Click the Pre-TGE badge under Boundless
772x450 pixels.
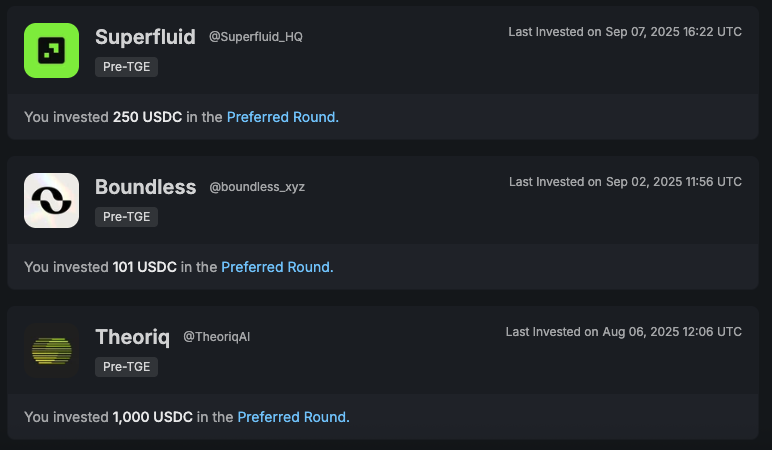[x=127, y=217]
